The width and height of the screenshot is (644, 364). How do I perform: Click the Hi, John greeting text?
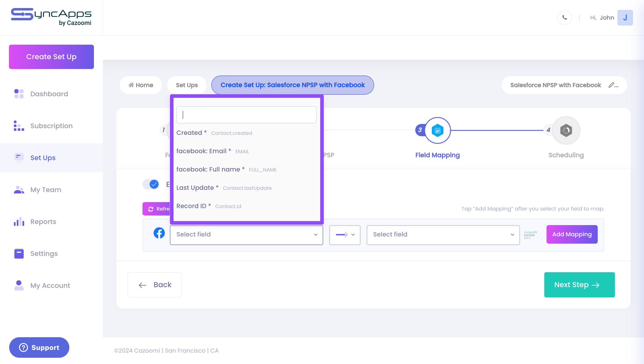pyautogui.click(x=602, y=17)
